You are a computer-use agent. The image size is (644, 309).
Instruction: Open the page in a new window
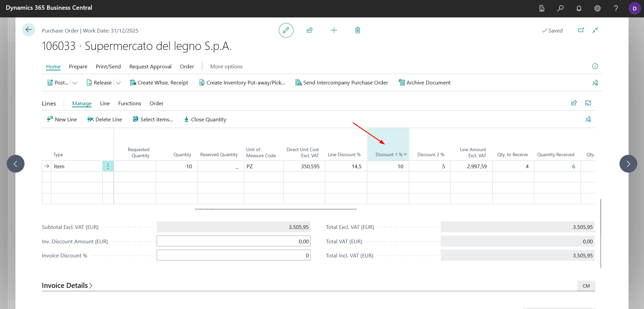tap(581, 30)
